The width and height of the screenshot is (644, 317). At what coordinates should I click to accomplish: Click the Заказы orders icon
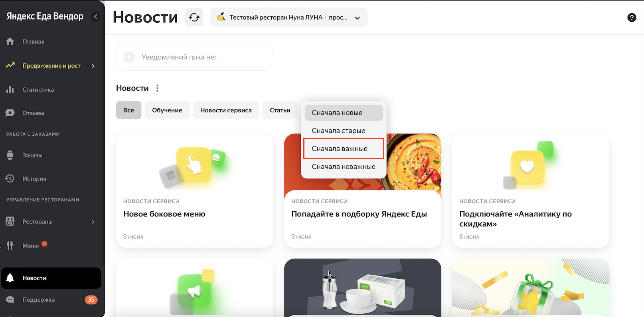[10, 155]
